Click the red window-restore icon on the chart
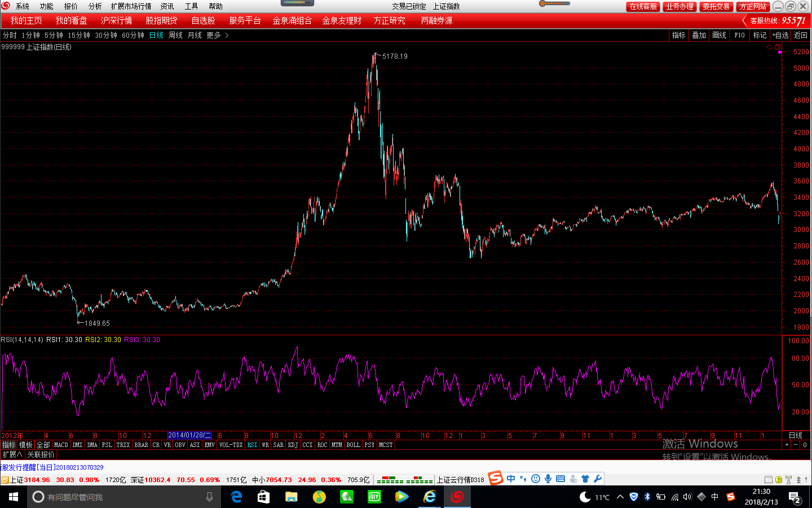The image size is (812, 508). click(x=778, y=47)
